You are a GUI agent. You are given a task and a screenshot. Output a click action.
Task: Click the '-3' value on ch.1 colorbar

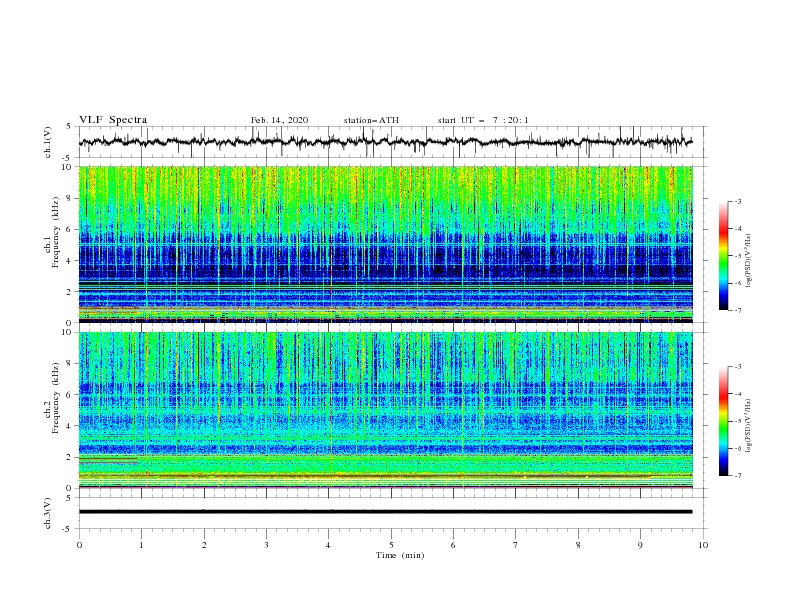click(738, 201)
